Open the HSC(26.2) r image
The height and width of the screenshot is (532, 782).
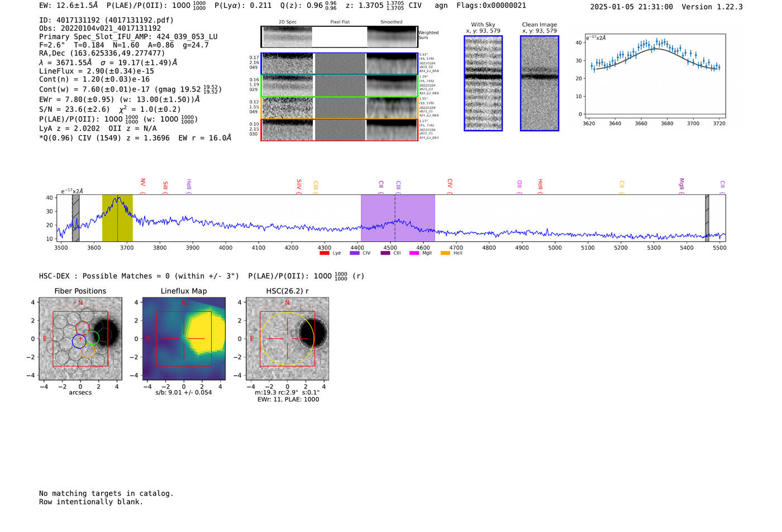click(287, 339)
